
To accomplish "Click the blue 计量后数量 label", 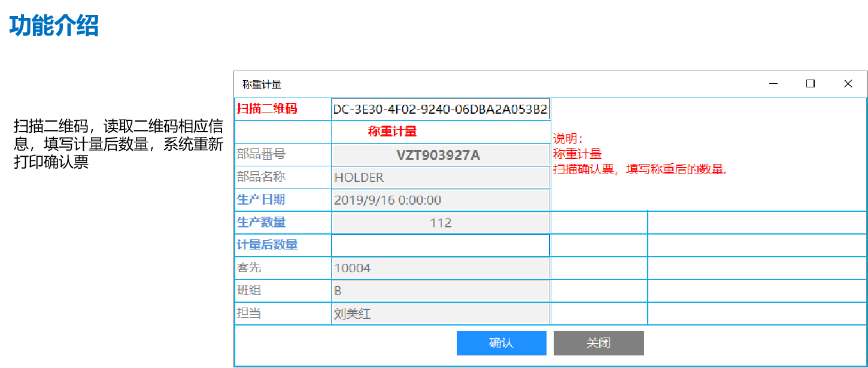I will point(267,245).
